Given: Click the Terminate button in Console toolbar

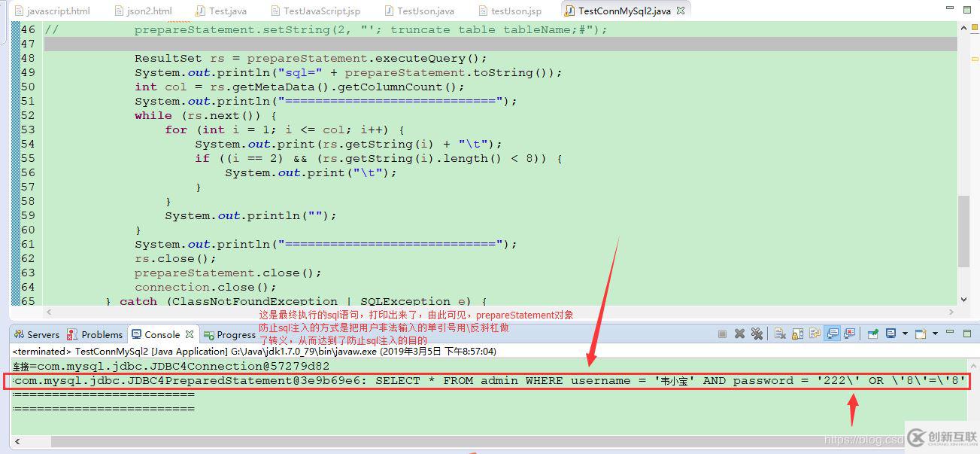Looking at the screenshot, I should click(x=723, y=334).
